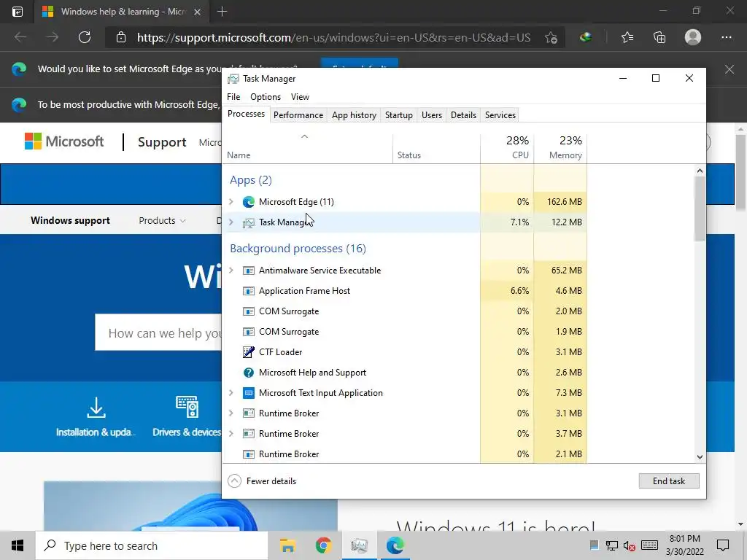Open a new tab in Edge
Image resolution: width=747 pixels, height=560 pixels.
tap(222, 12)
